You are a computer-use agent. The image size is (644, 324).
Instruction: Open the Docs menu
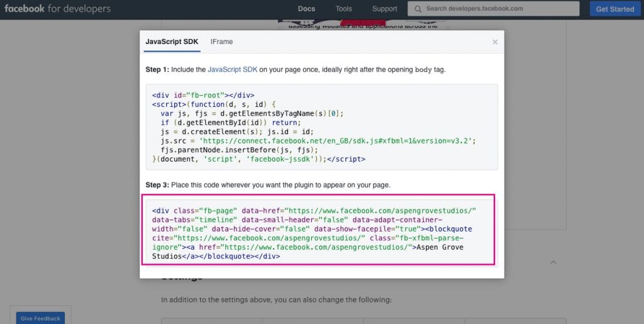(306, 9)
